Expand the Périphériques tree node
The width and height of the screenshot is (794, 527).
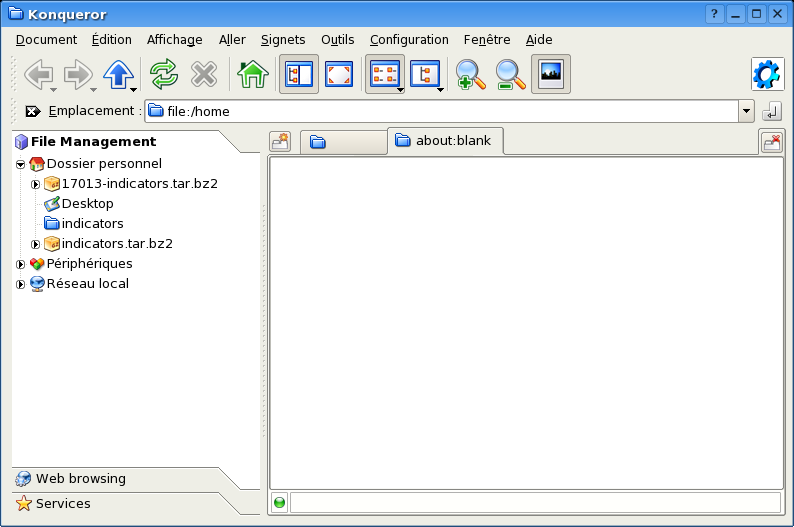point(20,264)
